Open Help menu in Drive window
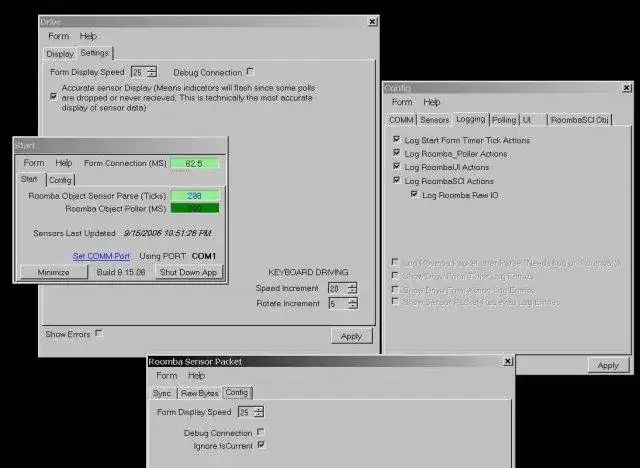640x468 pixels. [x=88, y=36]
